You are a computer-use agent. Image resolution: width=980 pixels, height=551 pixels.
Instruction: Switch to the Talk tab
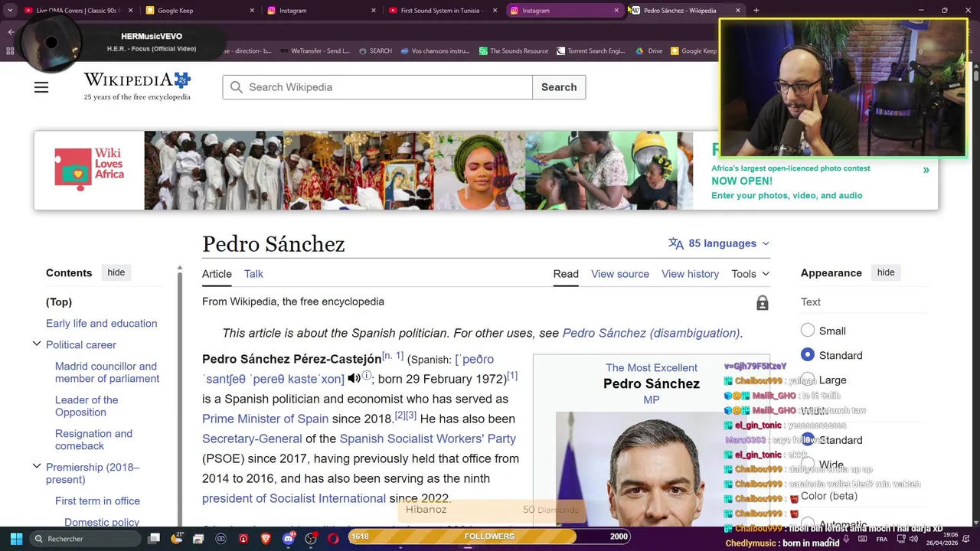click(253, 274)
